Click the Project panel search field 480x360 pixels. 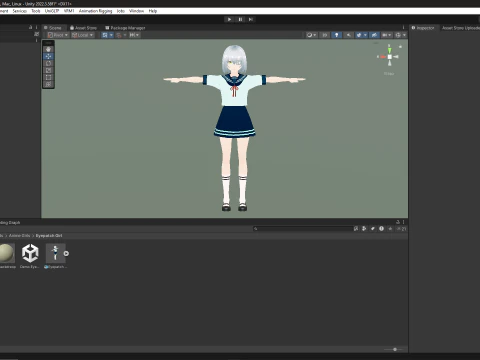303,229
